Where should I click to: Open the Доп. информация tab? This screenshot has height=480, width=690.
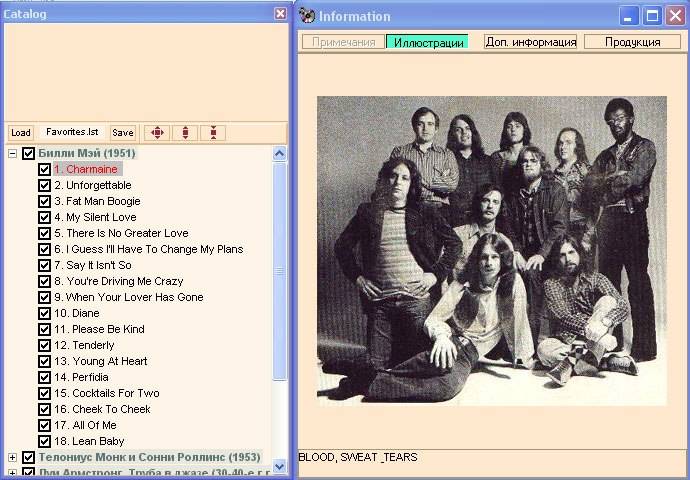530,42
